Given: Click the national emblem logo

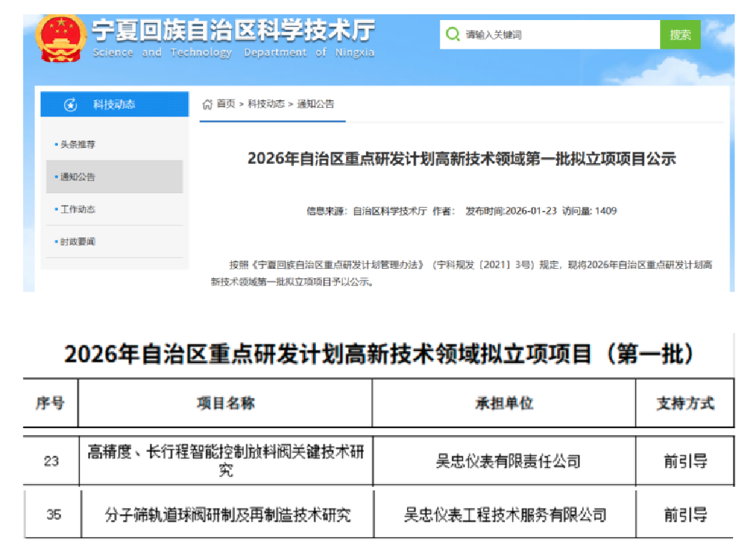Looking at the screenshot, I should point(60,39).
